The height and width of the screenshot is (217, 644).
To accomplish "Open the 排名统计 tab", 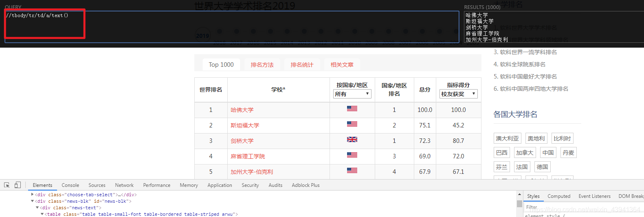I will click(302, 65).
